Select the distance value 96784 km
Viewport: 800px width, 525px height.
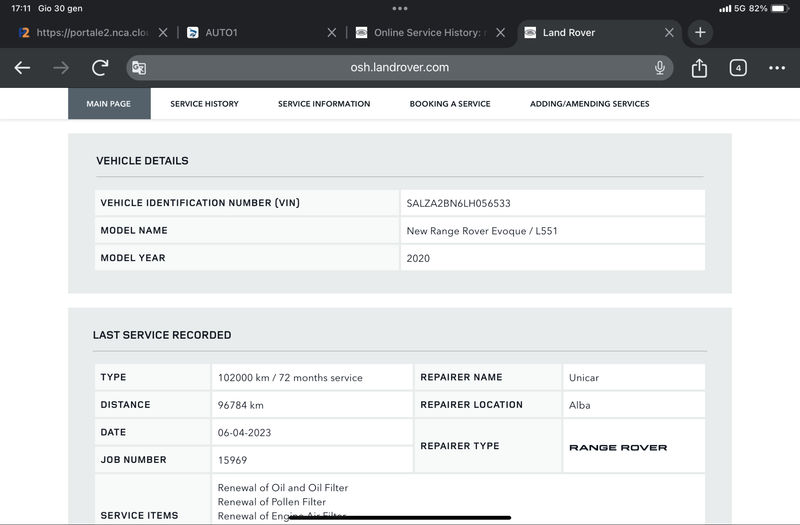click(240, 405)
